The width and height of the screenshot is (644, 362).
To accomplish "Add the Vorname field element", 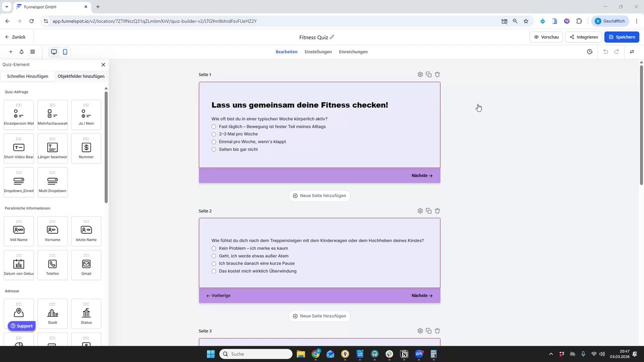I will [52, 231].
